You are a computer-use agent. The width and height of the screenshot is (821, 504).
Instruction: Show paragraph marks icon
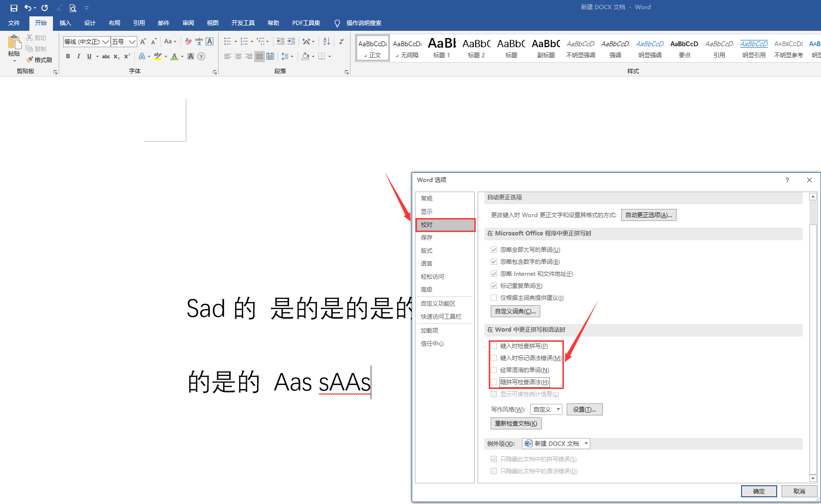[341, 42]
